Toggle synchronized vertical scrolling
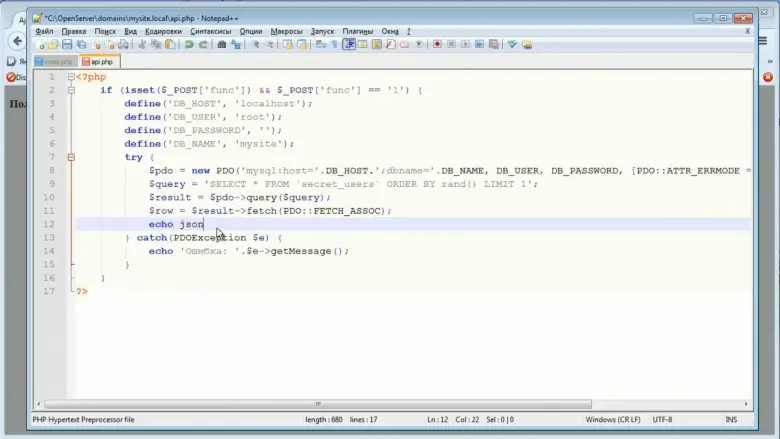The image size is (780, 439). pos(288,45)
